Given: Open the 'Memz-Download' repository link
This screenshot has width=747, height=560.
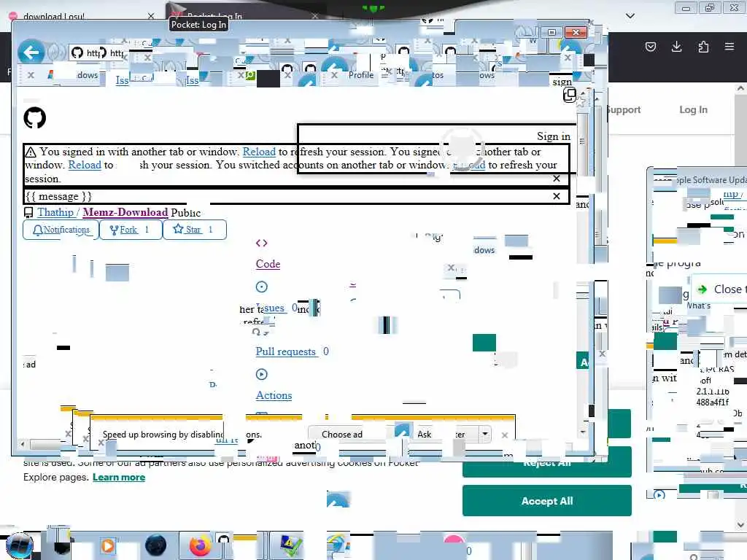Looking at the screenshot, I should (x=125, y=212).
